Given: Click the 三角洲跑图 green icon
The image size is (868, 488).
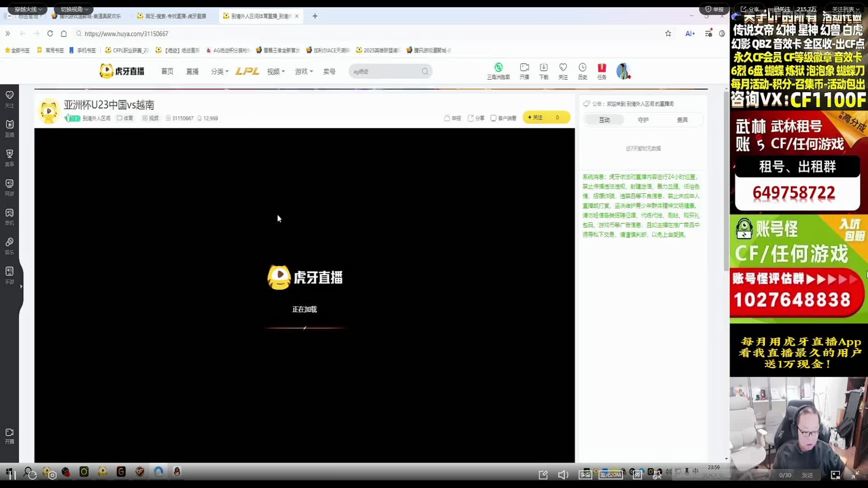Looking at the screenshot, I should click(x=498, y=68).
